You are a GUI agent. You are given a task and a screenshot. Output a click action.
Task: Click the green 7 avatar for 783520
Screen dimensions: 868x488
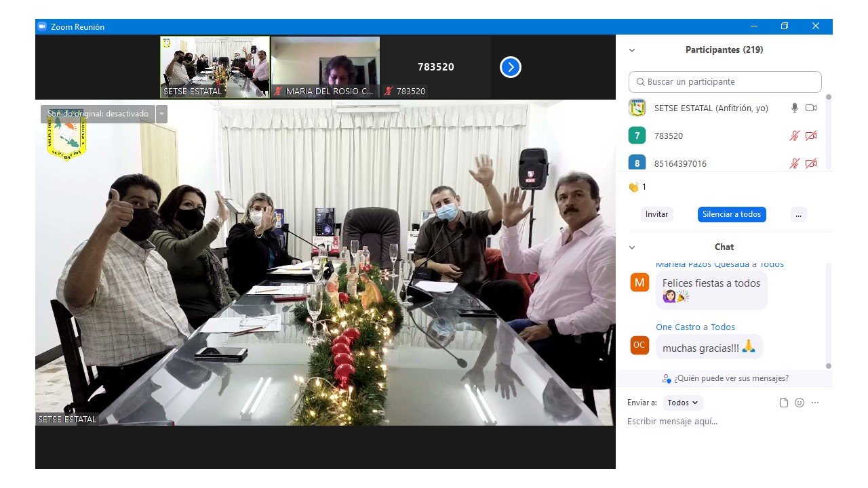point(637,136)
